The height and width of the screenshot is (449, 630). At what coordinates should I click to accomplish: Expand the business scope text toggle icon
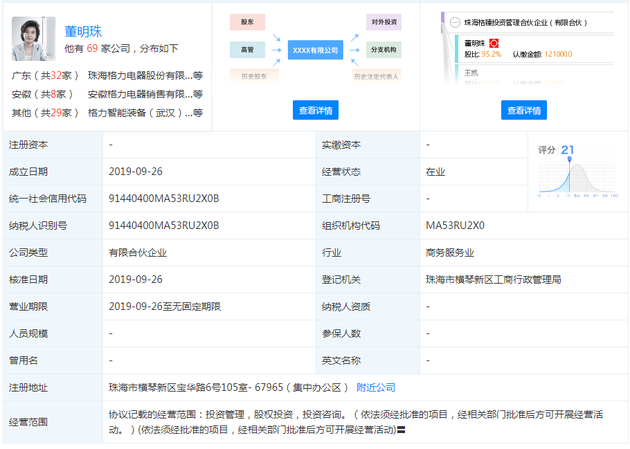pyautogui.click(x=401, y=431)
